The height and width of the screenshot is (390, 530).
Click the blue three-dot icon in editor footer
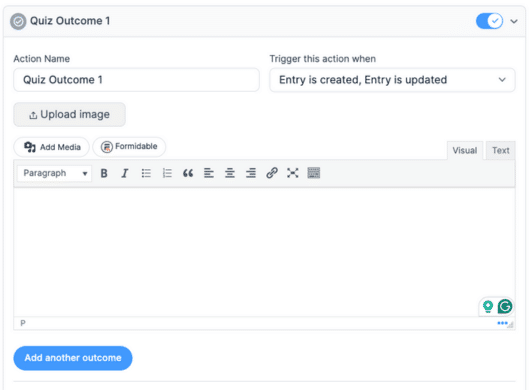click(x=502, y=323)
